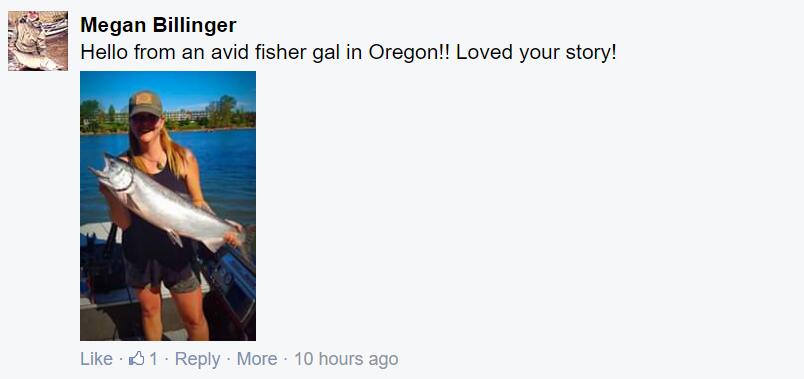Click the thumbs-up icon beside the like count
The width and height of the screenshot is (804, 379).
(136, 358)
